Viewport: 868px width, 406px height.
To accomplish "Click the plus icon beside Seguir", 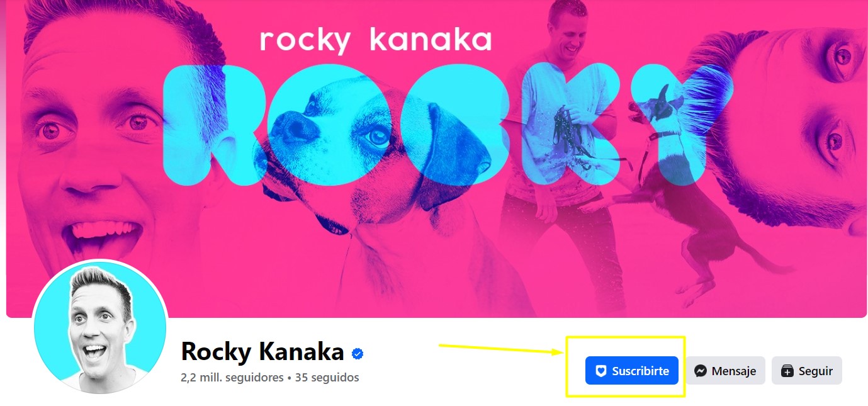I will tap(787, 371).
